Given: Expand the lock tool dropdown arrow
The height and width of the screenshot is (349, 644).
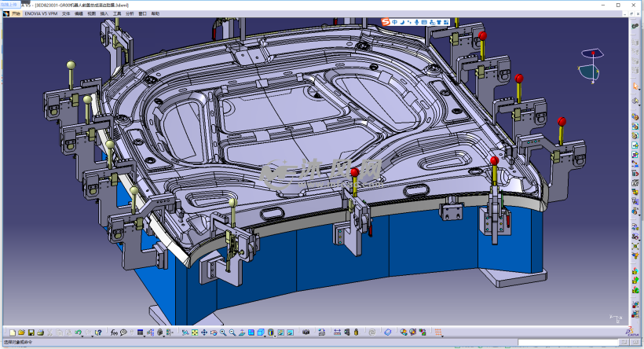Looking at the screenshot, I should click(164, 336).
